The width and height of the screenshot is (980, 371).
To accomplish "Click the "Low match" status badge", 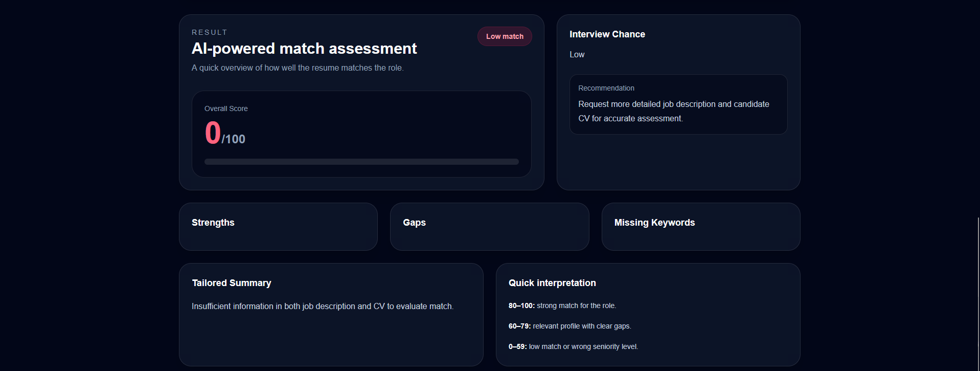I will pos(504,36).
